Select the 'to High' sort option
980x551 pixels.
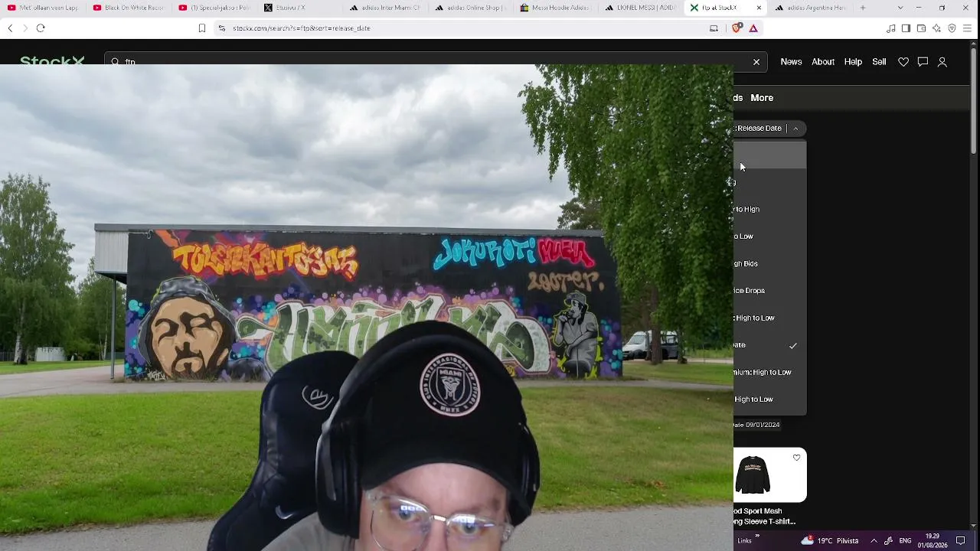[x=770, y=209]
